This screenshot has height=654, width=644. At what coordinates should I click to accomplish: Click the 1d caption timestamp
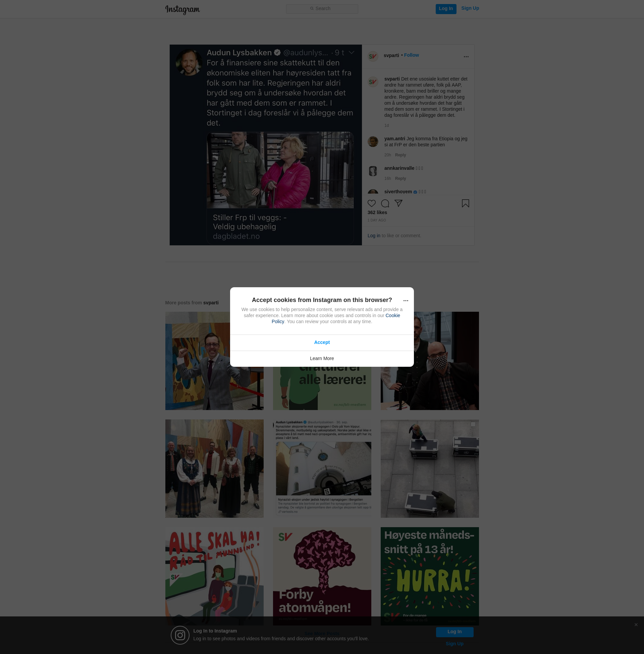coord(386,125)
